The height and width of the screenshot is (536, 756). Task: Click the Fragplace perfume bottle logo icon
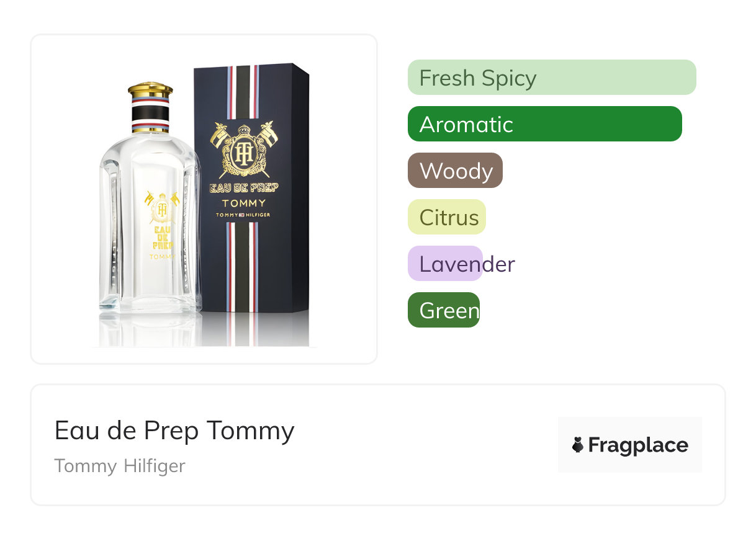click(x=578, y=445)
